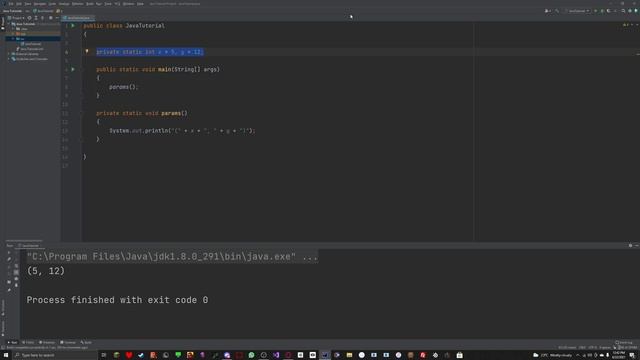
Task: Collapse the selected src folder in project tree
Action: (13, 39)
